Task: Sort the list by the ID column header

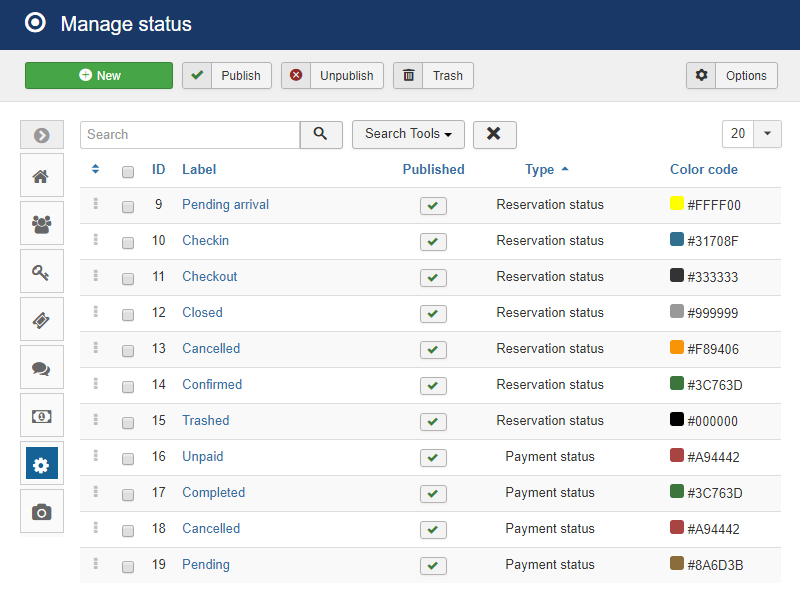Action: [x=158, y=169]
